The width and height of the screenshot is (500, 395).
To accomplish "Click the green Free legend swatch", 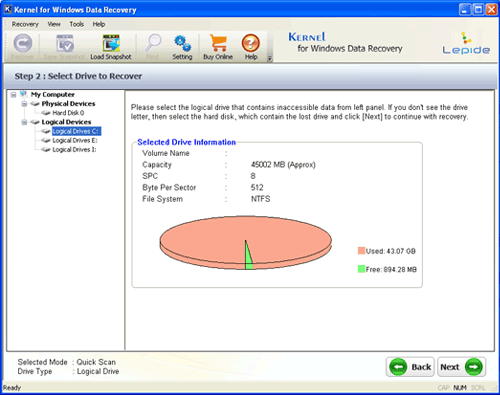I will click(361, 269).
